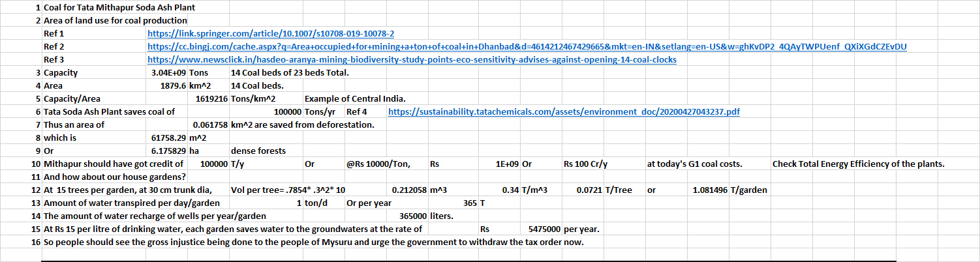Select 'So people should see the gross injustice' cell
Viewport: 980px width, 262px height.
point(313,242)
